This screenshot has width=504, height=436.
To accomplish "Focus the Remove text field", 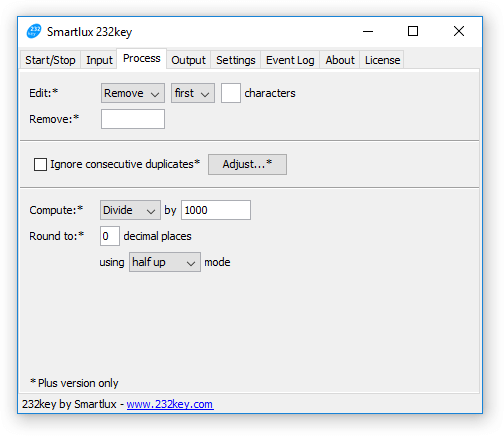I will 133,119.
